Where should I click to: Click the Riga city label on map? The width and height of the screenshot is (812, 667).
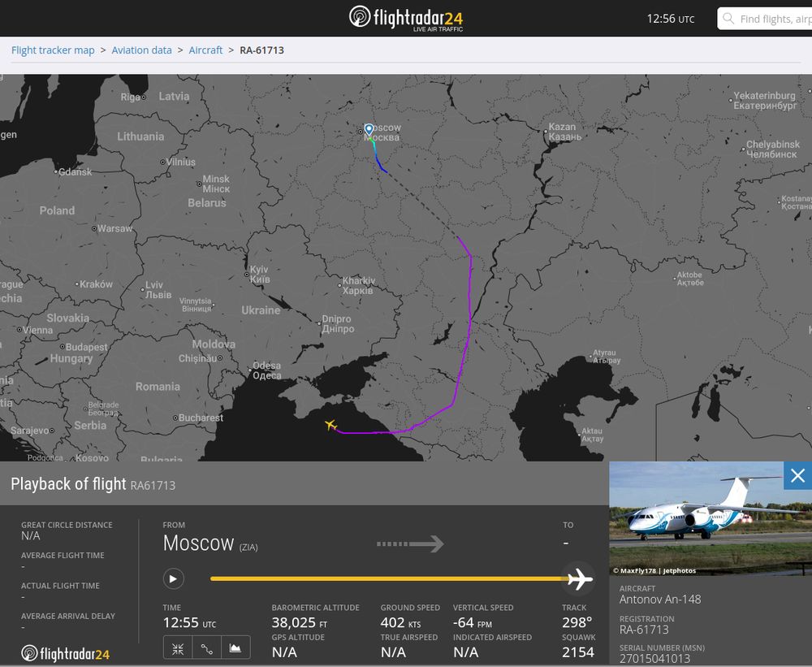click(x=131, y=97)
